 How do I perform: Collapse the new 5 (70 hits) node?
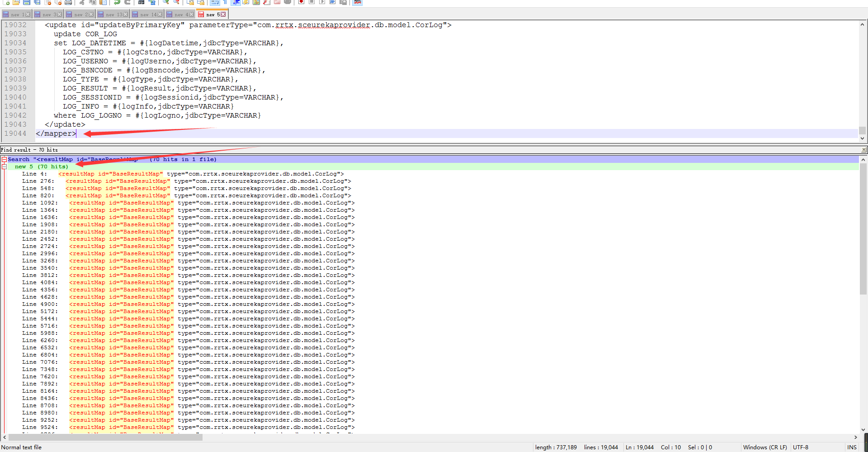[x=4, y=167]
